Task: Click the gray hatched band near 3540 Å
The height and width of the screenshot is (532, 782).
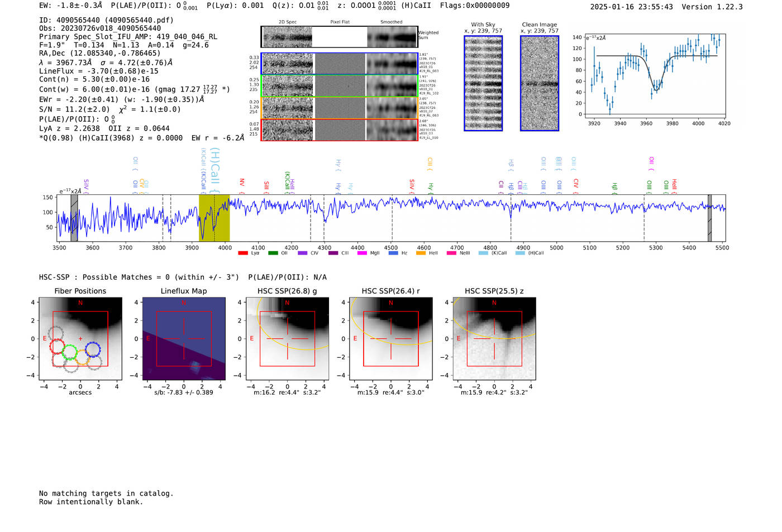Action: coord(74,218)
